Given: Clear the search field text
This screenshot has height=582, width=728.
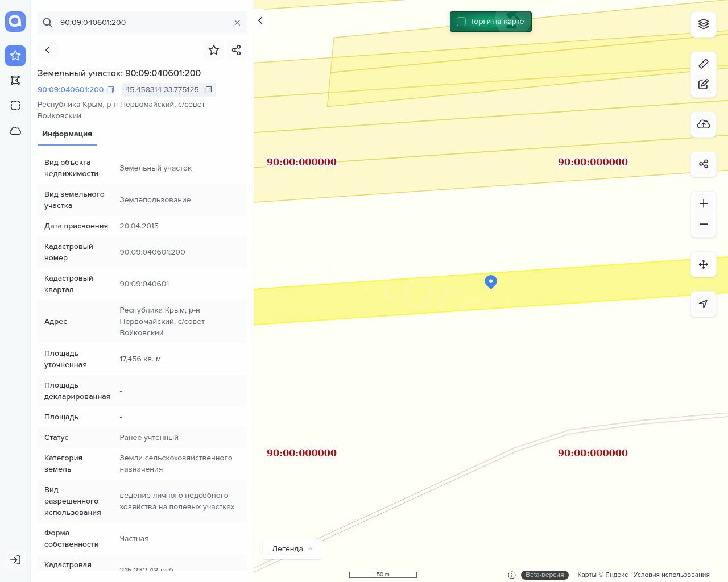Looking at the screenshot, I should coord(237,23).
